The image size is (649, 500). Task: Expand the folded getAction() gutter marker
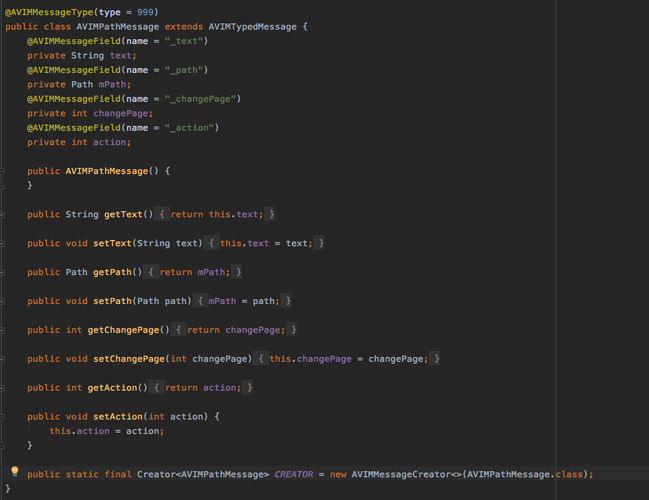click(2, 388)
